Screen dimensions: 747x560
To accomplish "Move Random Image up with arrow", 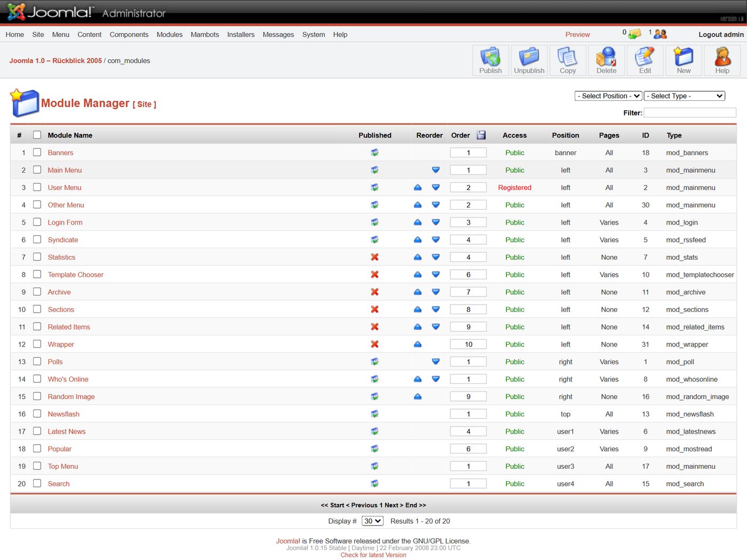I will coord(418,396).
